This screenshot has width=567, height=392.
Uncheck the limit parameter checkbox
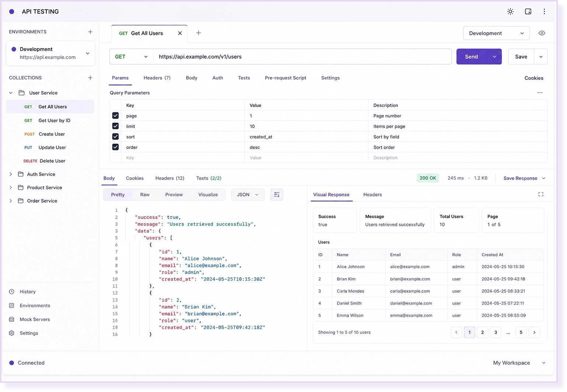click(x=115, y=126)
